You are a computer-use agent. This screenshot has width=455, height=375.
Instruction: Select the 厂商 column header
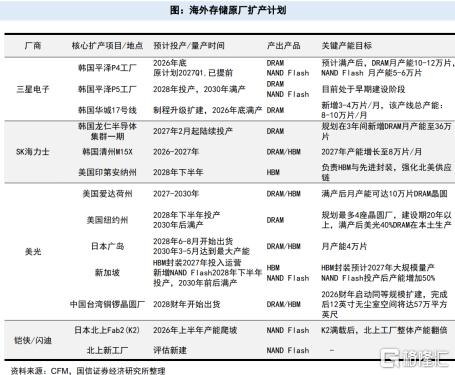pos(33,46)
